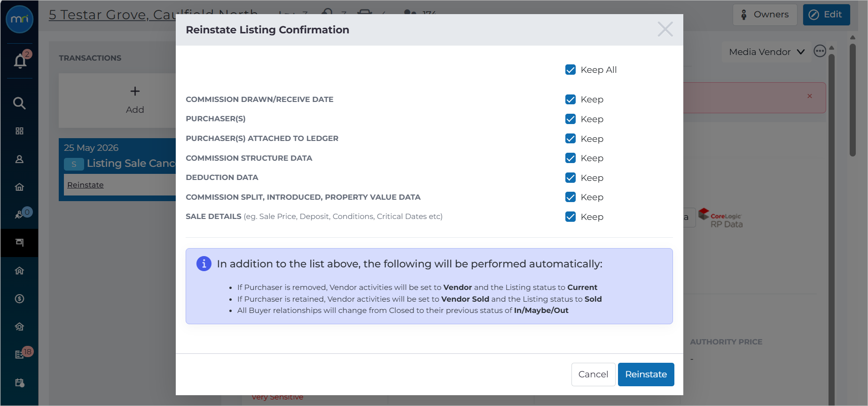Click the outer page vertical scrollbar
This screenshot has height=406, width=868.
pos(852,100)
